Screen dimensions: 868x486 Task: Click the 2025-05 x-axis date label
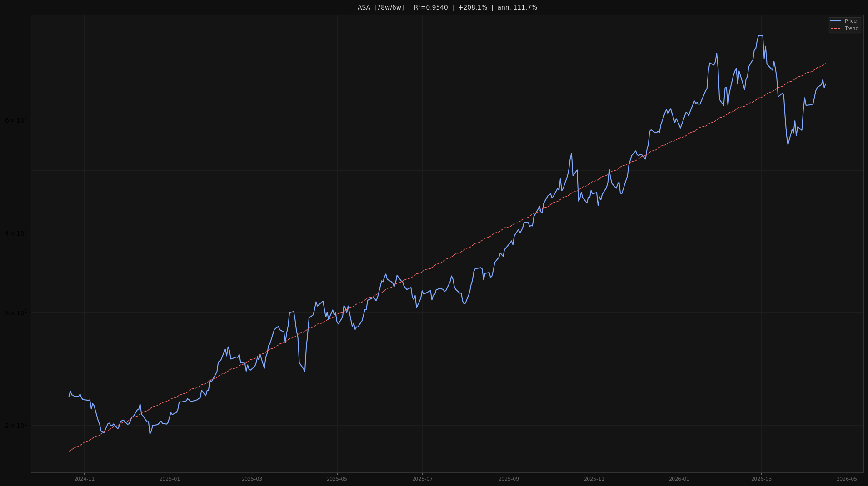[x=337, y=479]
